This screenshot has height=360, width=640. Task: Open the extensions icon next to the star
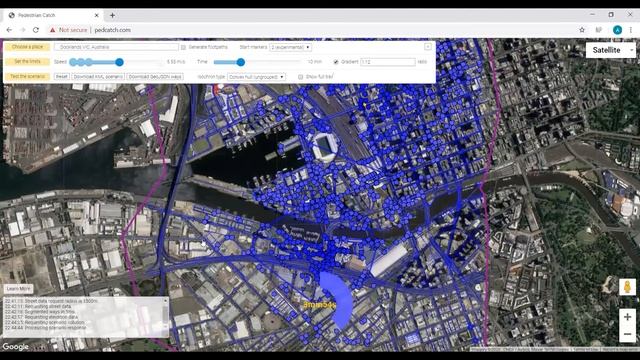click(x=599, y=30)
